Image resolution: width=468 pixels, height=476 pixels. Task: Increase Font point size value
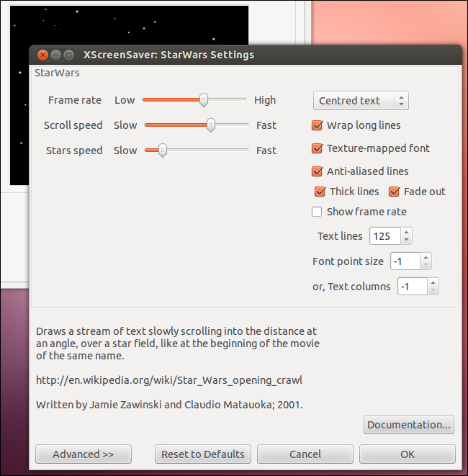[x=426, y=257]
